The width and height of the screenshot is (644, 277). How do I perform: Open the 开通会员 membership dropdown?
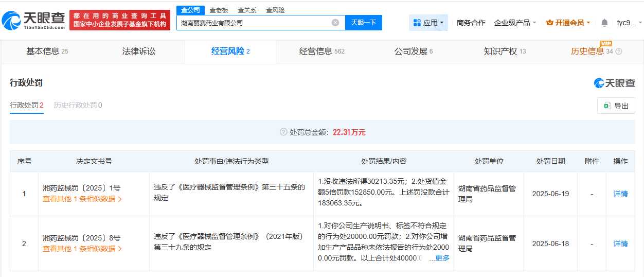click(x=568, y=23)
